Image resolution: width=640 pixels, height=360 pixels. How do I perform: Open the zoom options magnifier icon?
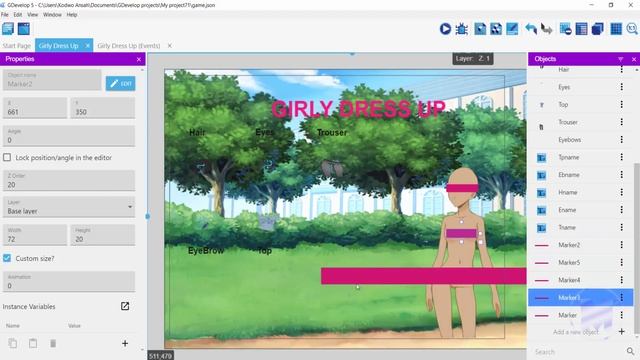(632, 29)
